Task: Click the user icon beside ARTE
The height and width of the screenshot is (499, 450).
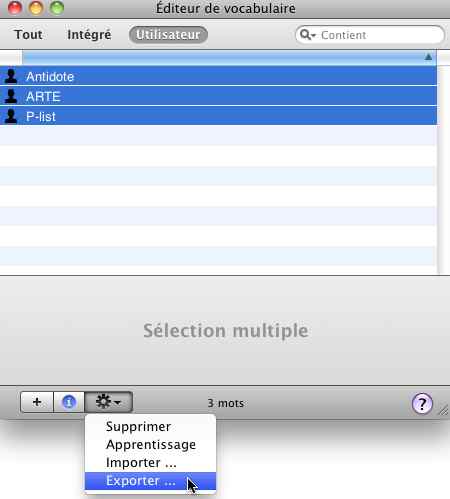Action: 11,96
